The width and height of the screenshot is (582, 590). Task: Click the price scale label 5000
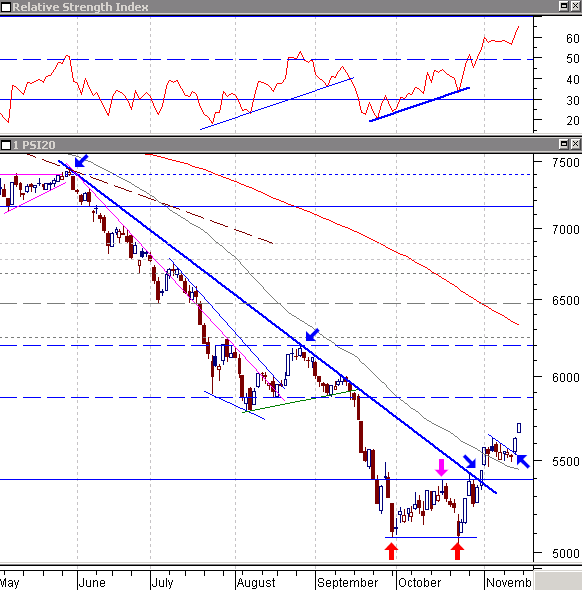pos(565,554)
